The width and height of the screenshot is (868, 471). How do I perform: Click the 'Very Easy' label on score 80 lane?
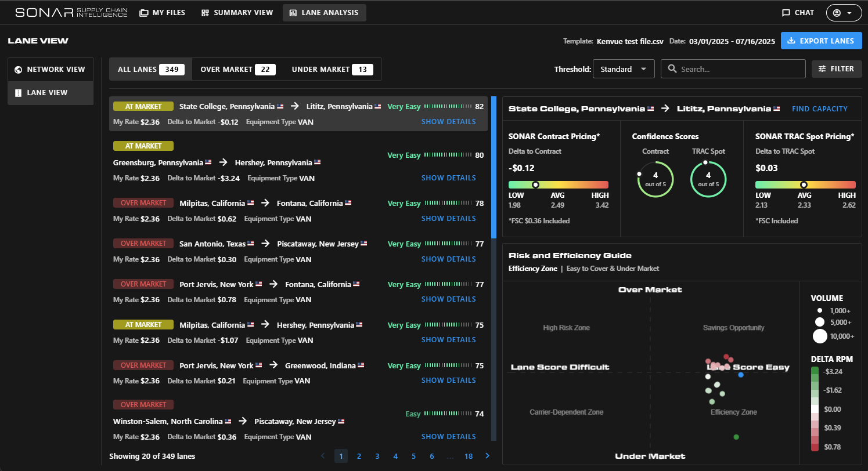coord(404,155)
